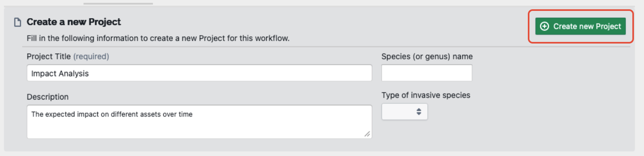The width and height of the screenshot is (644, 156).
Task: Click the resize handle in the Description box corner
Action: pyautogui.click(x=367, y=134)
